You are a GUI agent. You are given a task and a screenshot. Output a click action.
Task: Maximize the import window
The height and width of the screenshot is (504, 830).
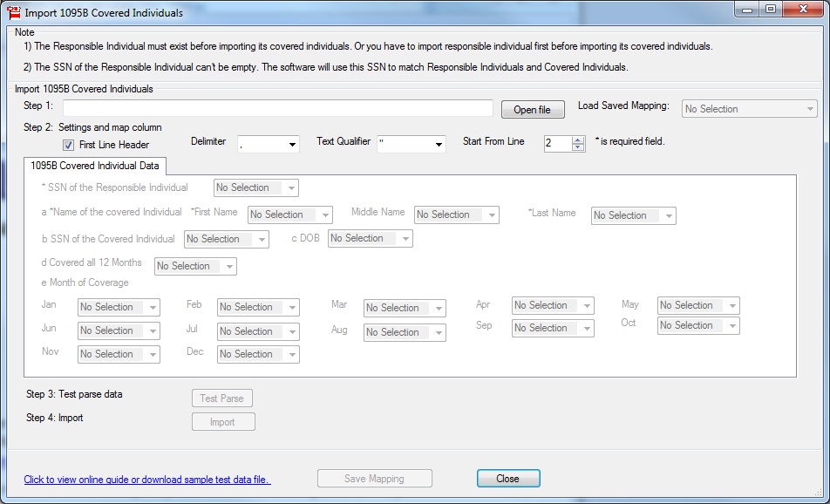[771, 9]
